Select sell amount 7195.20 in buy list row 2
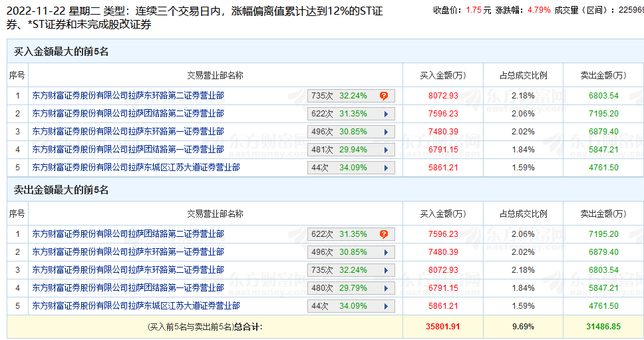The width and height of the screenshot is (644, 340). coord(603,114)
